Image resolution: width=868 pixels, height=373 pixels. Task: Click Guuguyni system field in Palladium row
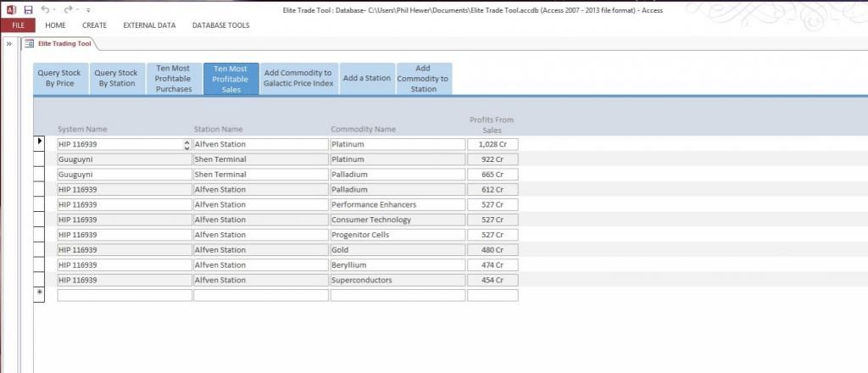[125, 175]
